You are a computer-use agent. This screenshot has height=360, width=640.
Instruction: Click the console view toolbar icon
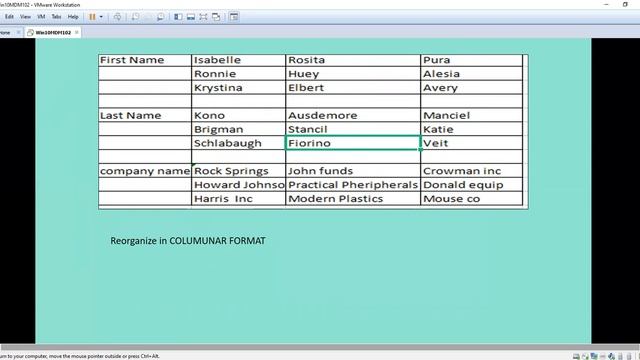click(x=234, y=17)
